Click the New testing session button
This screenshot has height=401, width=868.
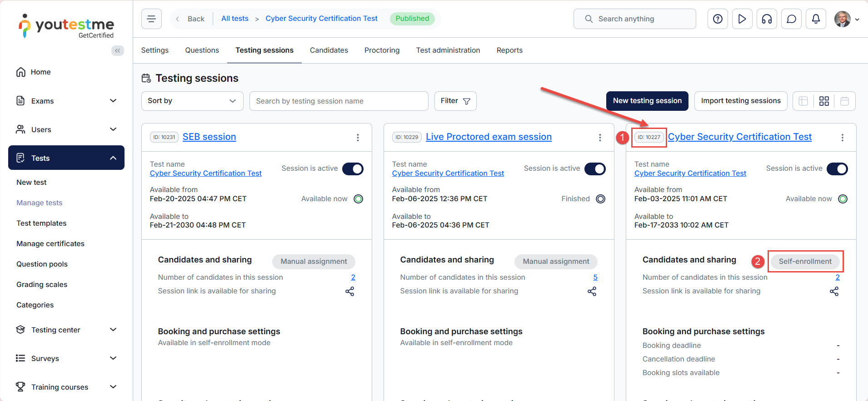point(647,101)
